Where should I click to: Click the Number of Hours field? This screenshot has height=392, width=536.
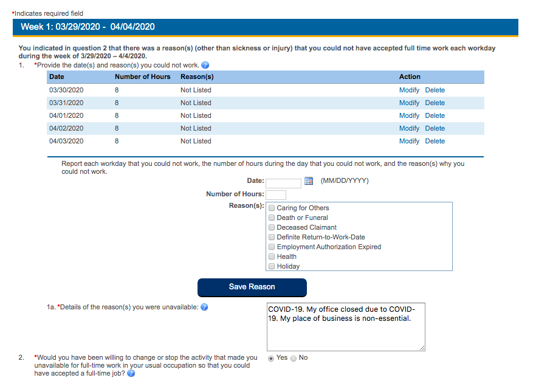coord(277,194)
